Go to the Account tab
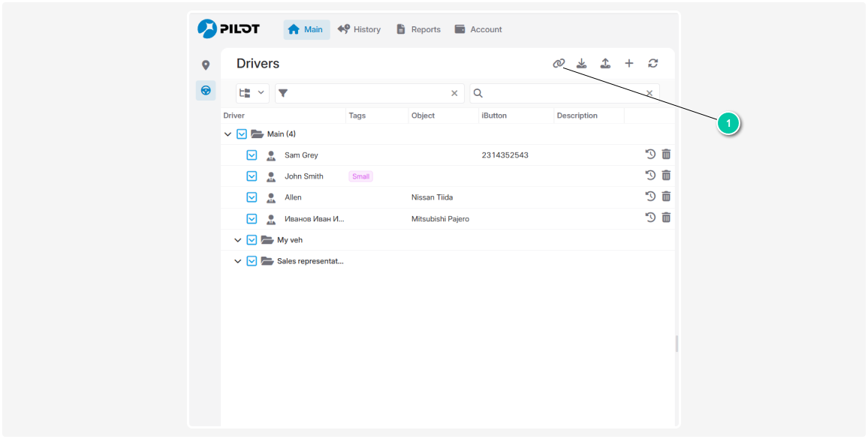This screenshot has width=868, height=439. pyautogui.click(x=478, y=29)
